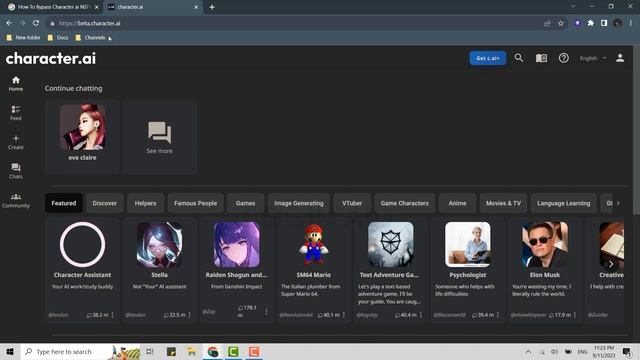Open the Docs bookmark folder

pyautogui.click(x=58, y=38)
